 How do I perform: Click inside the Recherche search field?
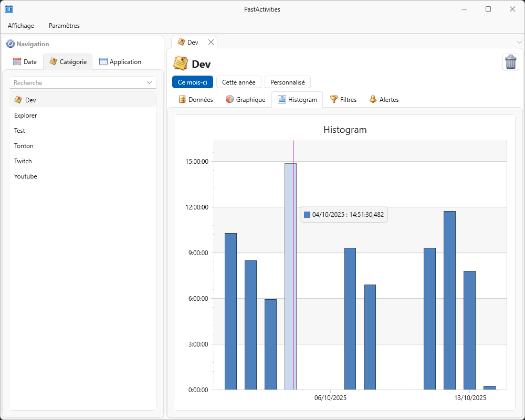tap(76, 83)
